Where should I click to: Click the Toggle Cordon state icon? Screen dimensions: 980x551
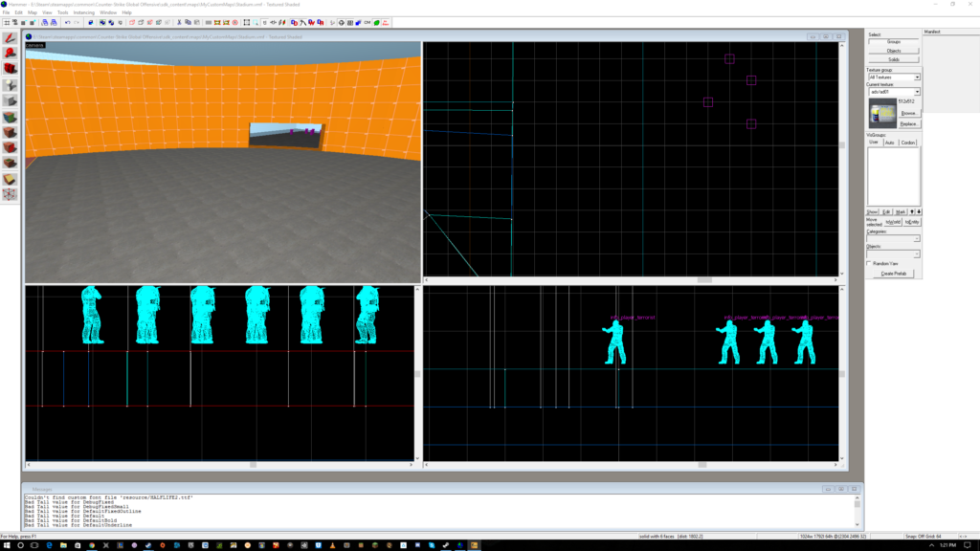217,23
